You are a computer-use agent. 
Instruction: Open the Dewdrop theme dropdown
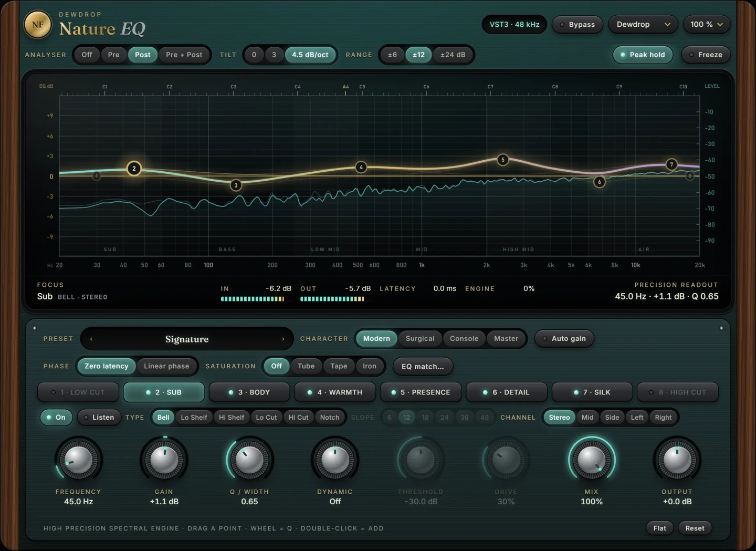(643, 25)
